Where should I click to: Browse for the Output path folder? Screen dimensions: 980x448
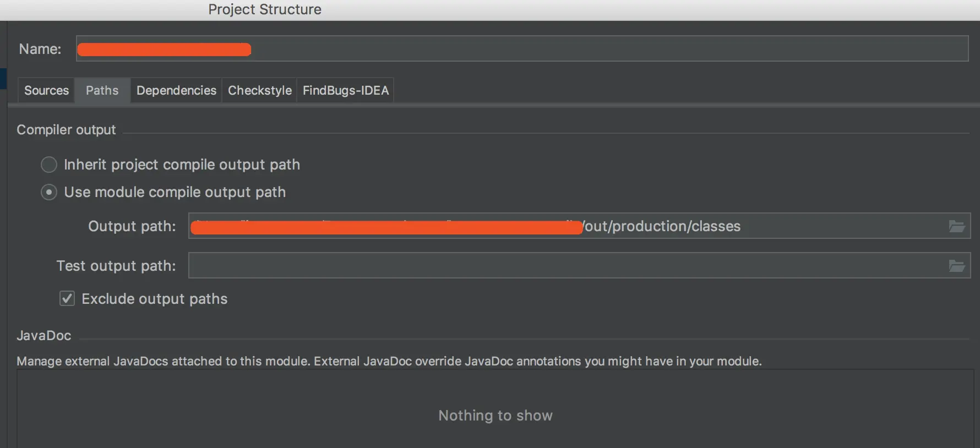pyautogui.click(x=957, y=226)
